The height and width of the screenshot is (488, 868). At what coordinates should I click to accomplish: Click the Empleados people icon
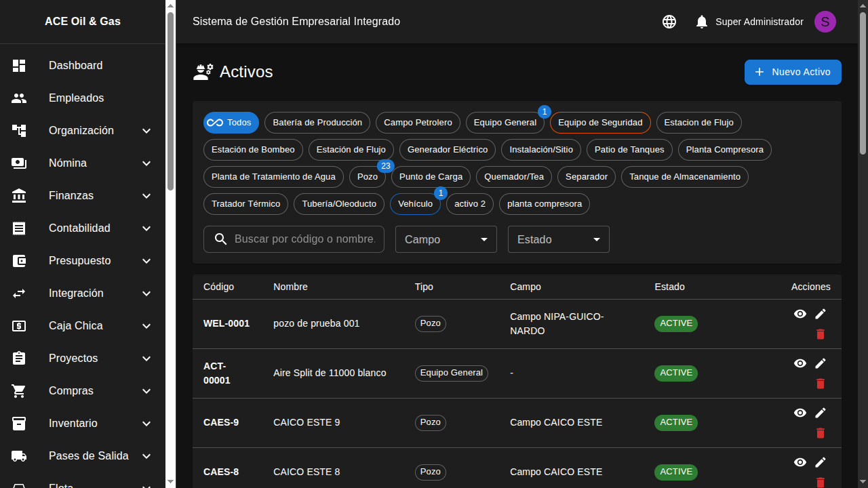pos(19,98)
